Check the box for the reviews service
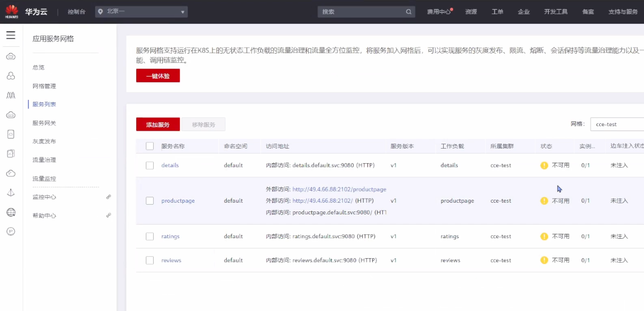 150,260
